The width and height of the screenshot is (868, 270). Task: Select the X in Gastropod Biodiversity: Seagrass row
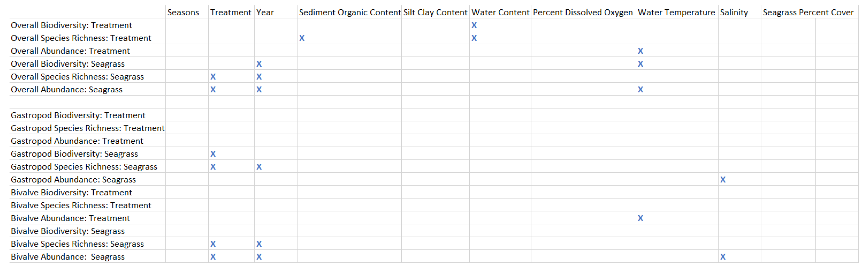213,154
